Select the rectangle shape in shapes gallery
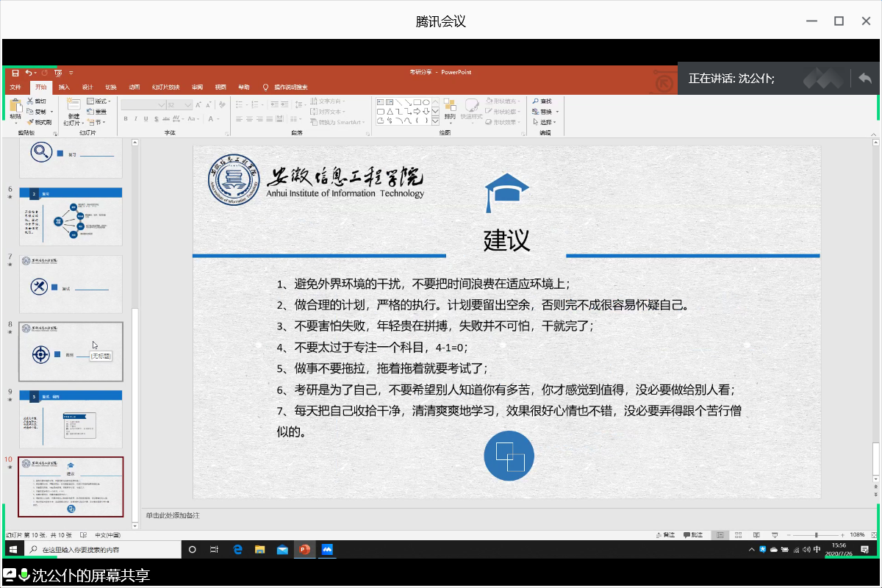Viewport: 882px width, 588px height. point(417,101)
